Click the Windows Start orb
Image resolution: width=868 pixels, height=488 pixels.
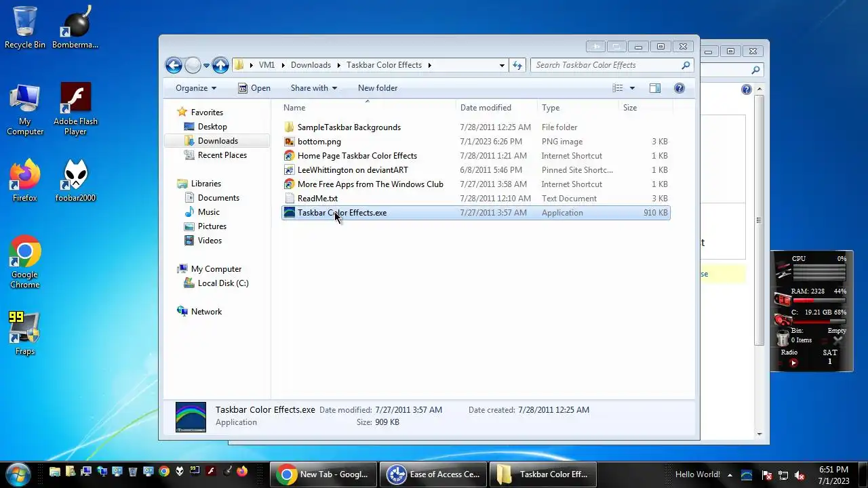click(x=18, y=474)
